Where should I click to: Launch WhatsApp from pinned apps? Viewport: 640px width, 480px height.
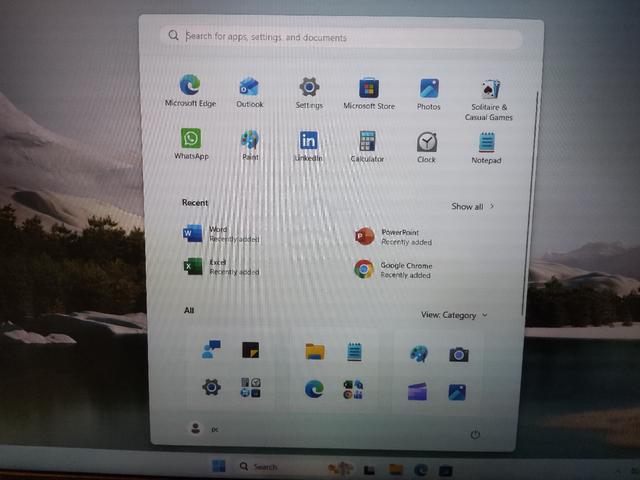point(191,144)
